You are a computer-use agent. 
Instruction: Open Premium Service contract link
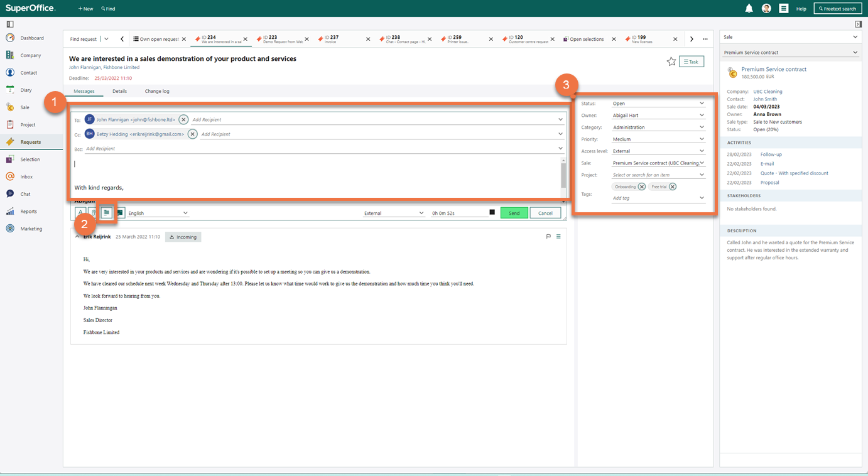tap(774, 69)
